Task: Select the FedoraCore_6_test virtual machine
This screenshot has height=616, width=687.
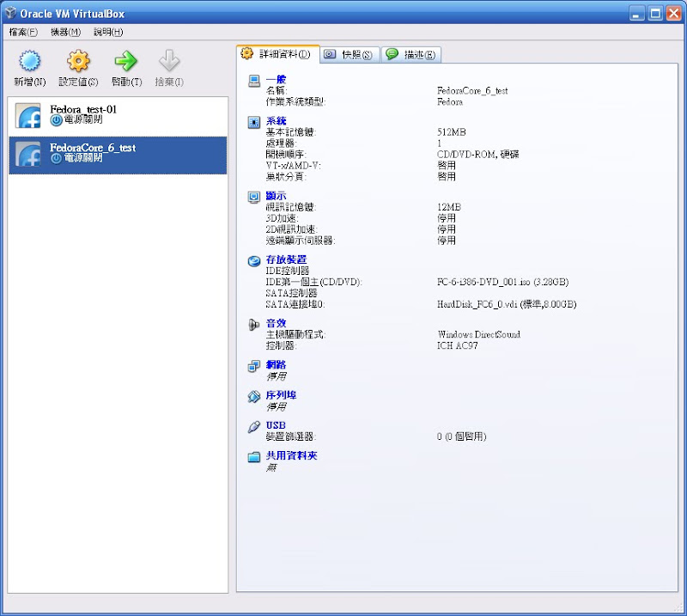Action: tap(118, 156)
